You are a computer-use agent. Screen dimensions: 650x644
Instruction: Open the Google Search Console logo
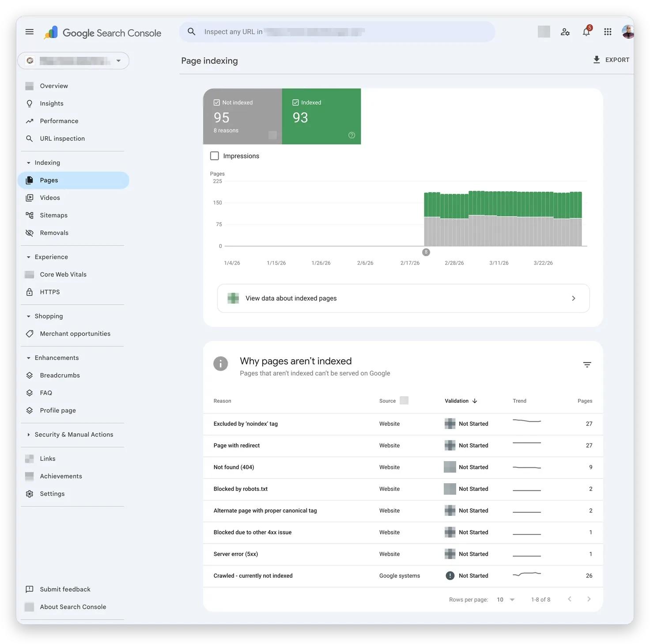click(x=103, y=33)
